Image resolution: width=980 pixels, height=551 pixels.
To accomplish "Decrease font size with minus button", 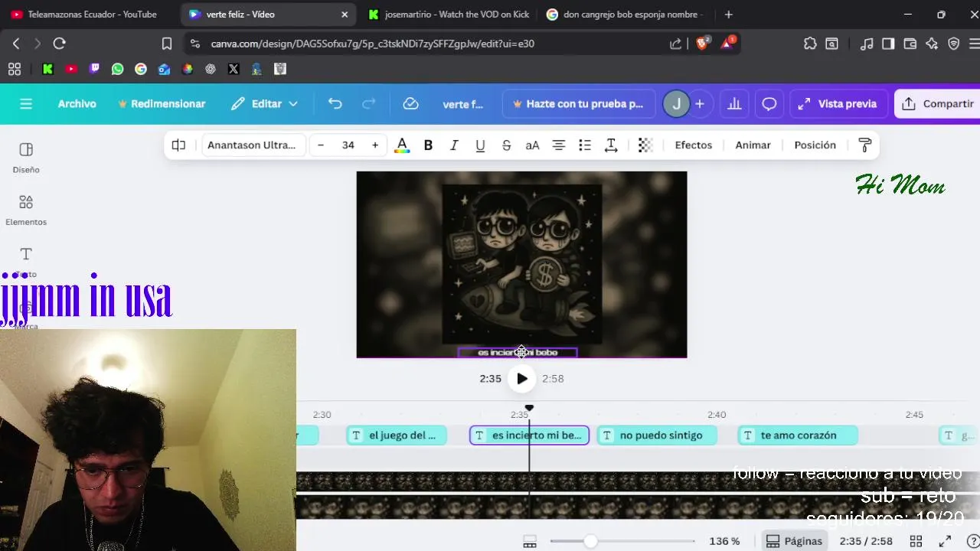I will pos(321,145).
